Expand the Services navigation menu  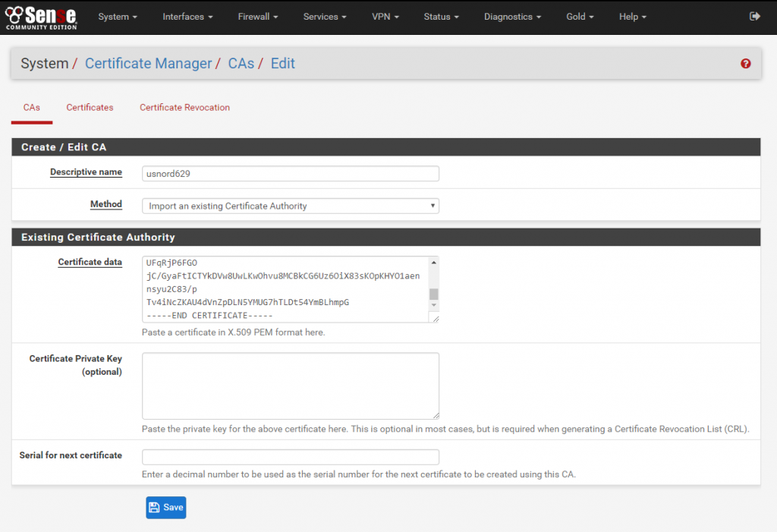tap(325, 17)
